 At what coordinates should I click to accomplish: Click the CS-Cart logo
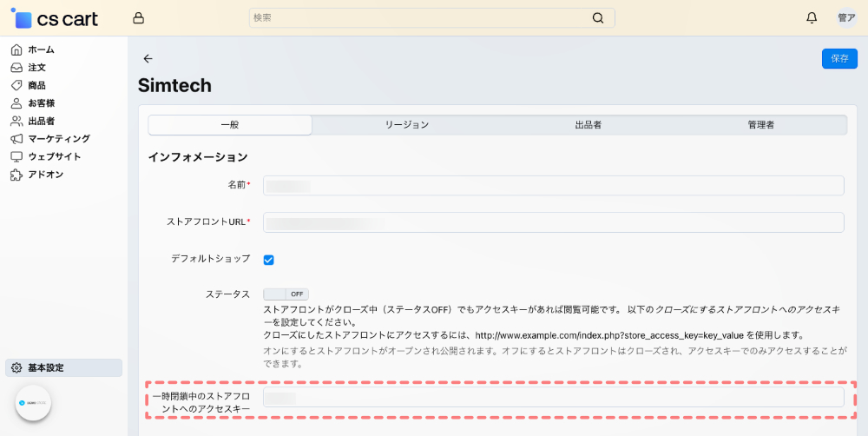click(54, 18)
